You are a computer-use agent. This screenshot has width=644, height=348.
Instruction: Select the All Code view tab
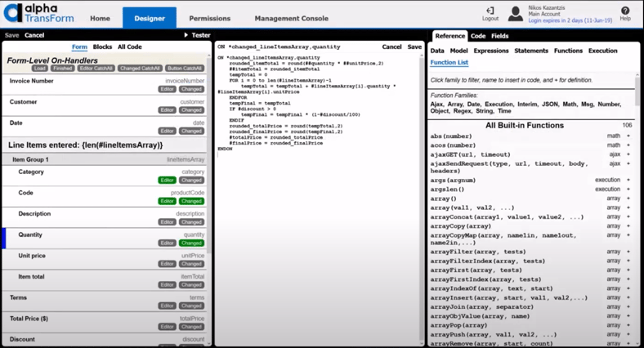pyautogui.click(x=130, y=47)
